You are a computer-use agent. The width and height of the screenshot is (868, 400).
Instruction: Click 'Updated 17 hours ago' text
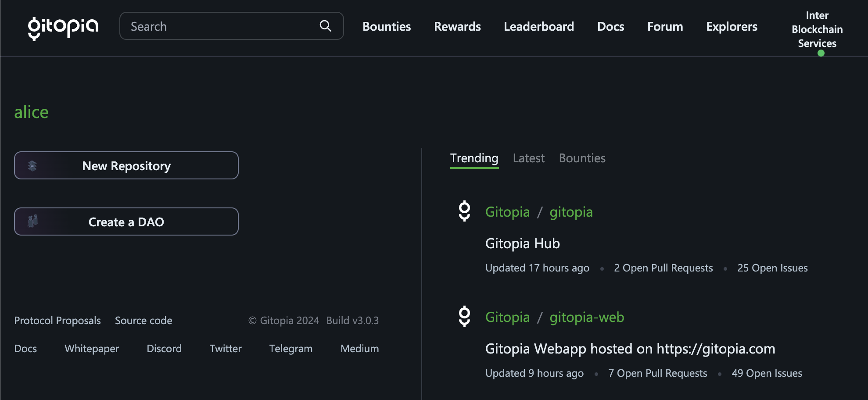click(537, 268)
